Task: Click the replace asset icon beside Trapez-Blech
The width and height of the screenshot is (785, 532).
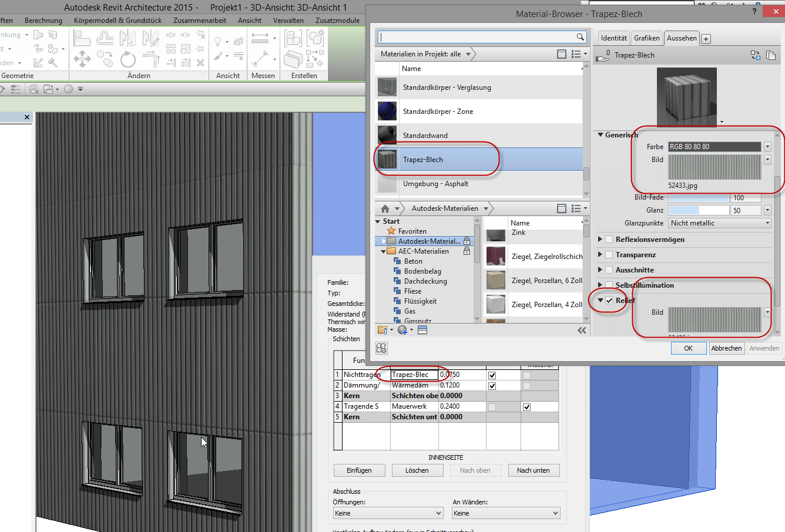Action: pos(756,55)
